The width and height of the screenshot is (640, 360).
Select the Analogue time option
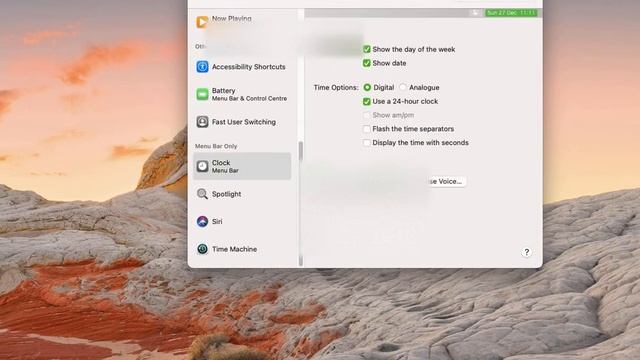[403, 87]
